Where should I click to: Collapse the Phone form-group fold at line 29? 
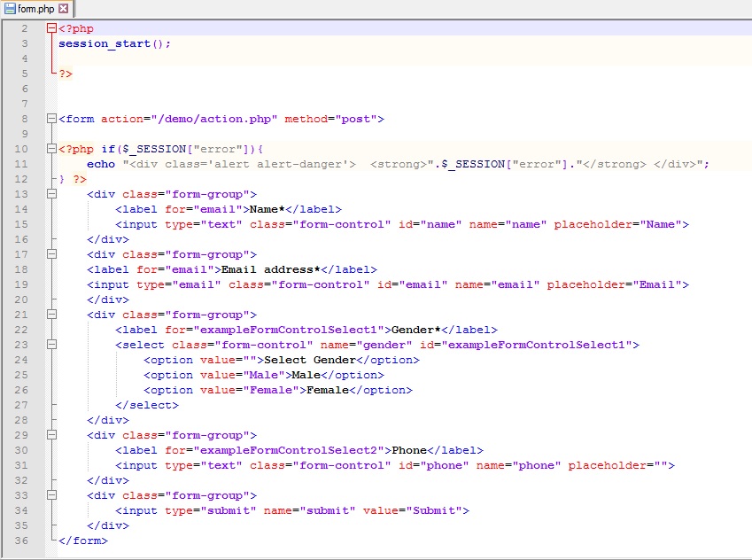click(x=51, y=434)
